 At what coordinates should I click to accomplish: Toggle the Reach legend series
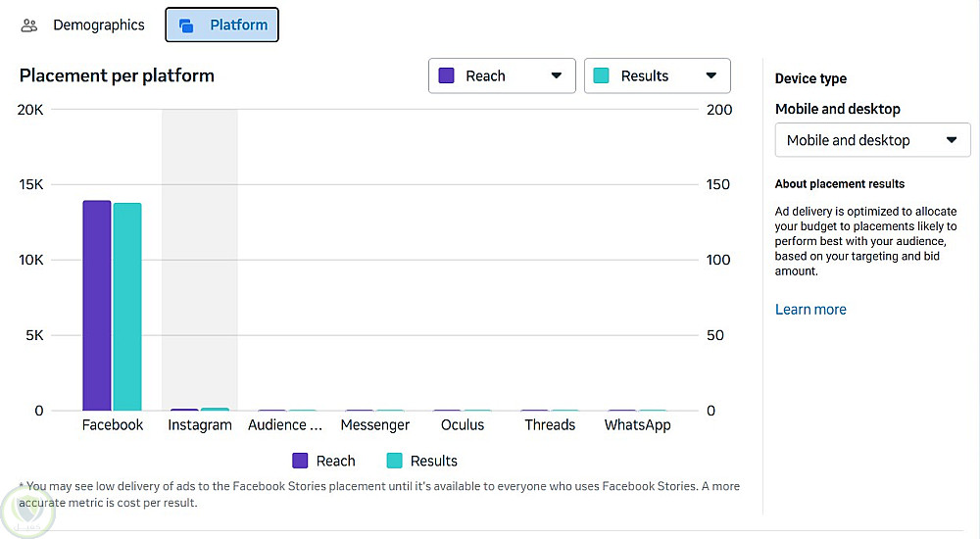(x=324, y=461)
